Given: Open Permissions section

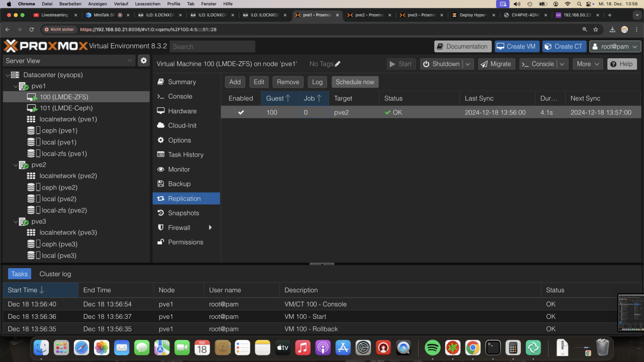Looking at the screenshot, I should click(186, 242).
